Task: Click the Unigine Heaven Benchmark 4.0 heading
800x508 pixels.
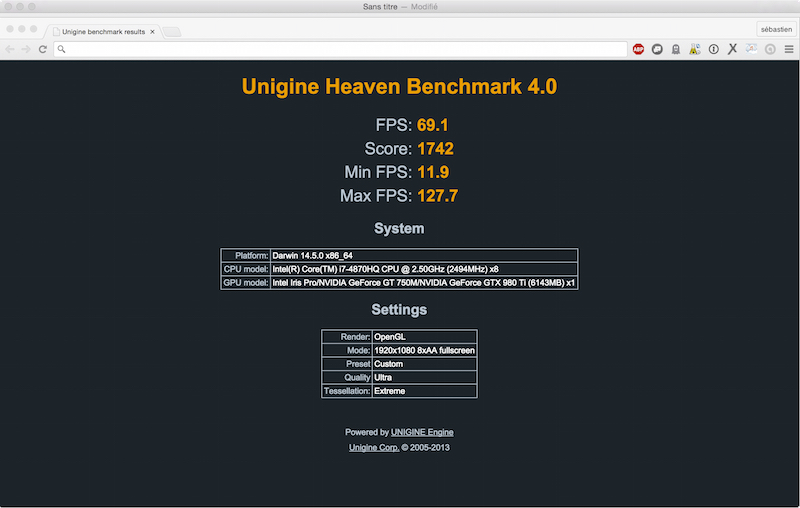Action: (x=399, y=86)
